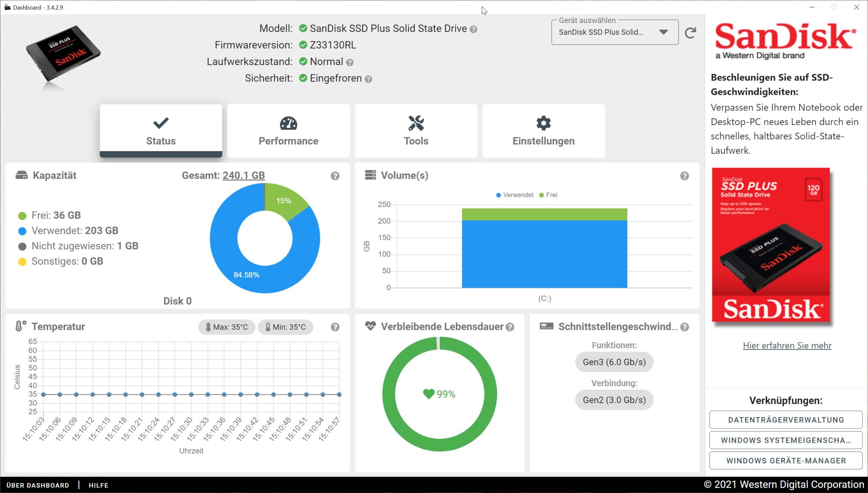
Task: Click the Hier erfahren Sie mehr link
Action: pos(787,346)
